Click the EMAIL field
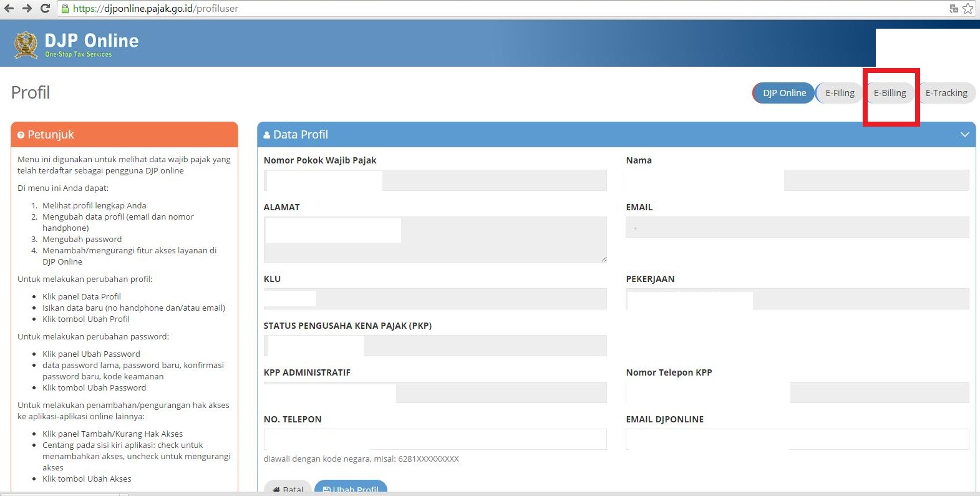Image resolution: width=980 pixels, height=496 pixels. 797,227
